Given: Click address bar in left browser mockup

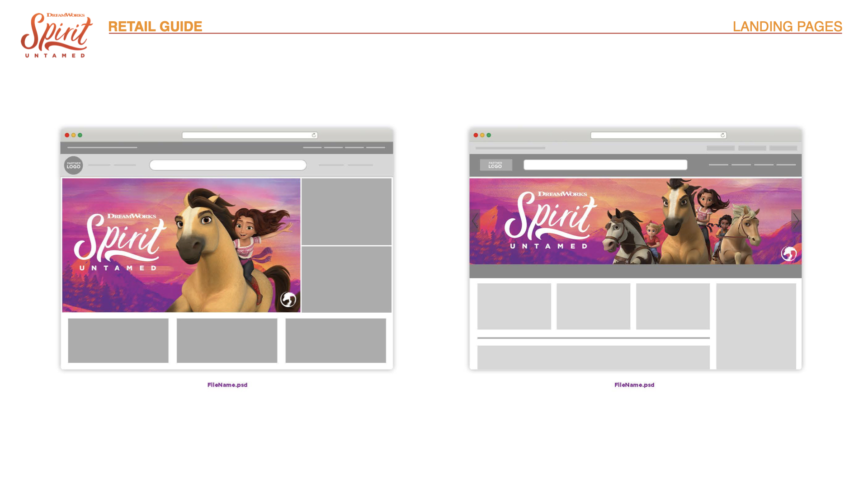Looking at the screenshot, I should [246, 135].
